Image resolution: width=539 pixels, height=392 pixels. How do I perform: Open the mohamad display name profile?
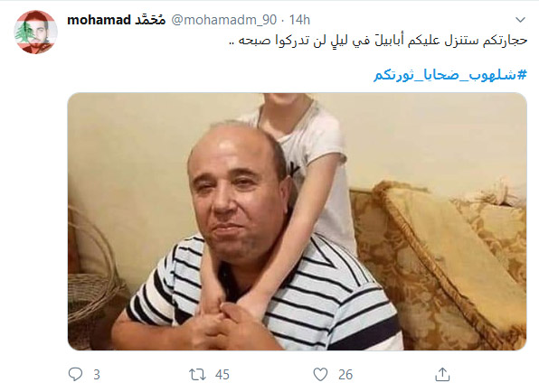[x=99, y=20]
